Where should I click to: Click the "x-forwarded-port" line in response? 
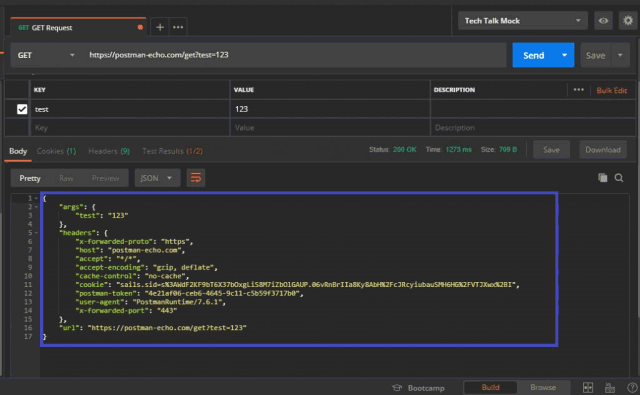click(126, 311)
